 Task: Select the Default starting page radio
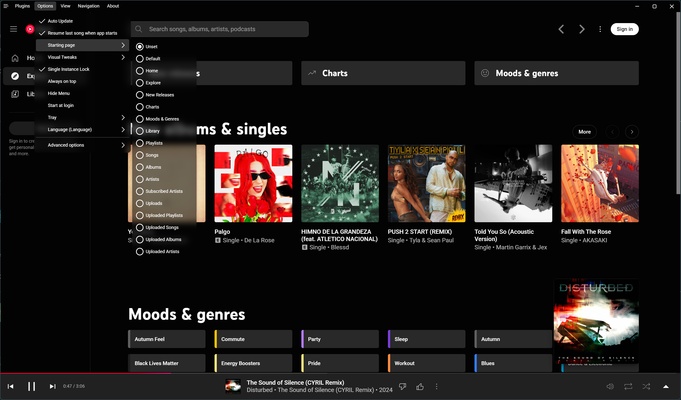139,59
